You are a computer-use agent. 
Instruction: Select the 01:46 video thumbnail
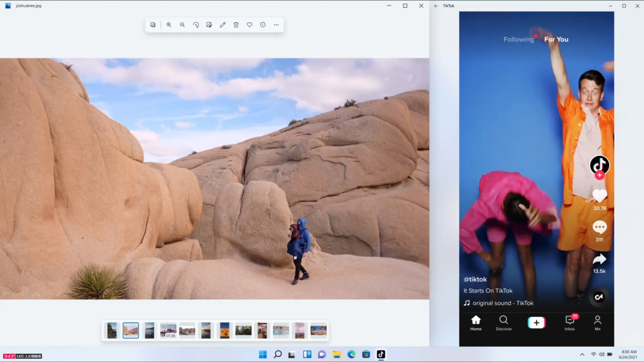168,330
